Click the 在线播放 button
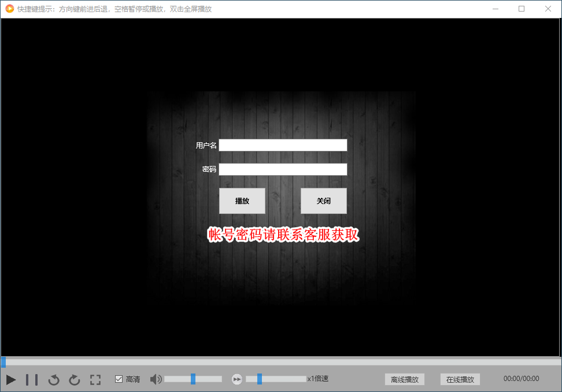This screenshot has width=562, height=392. (x=460, y=379)
